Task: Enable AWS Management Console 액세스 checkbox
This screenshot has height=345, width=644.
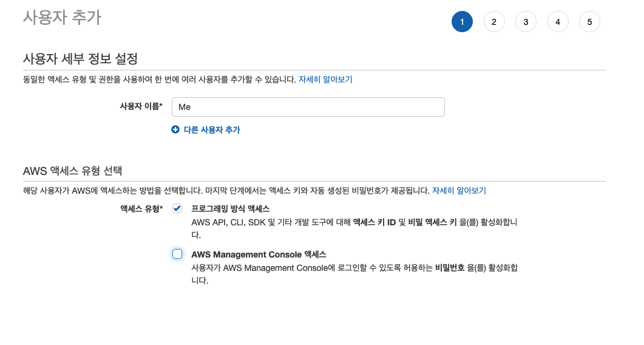Action: [177, 254]
